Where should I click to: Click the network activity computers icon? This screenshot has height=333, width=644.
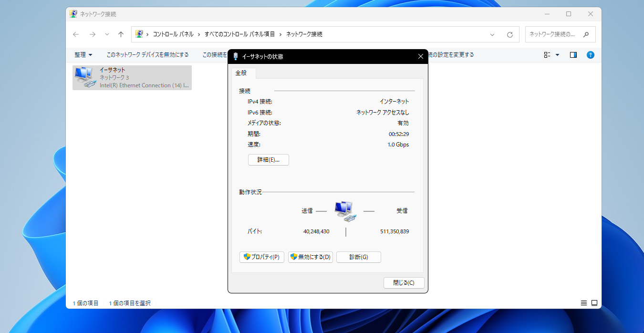pos(345,211)
